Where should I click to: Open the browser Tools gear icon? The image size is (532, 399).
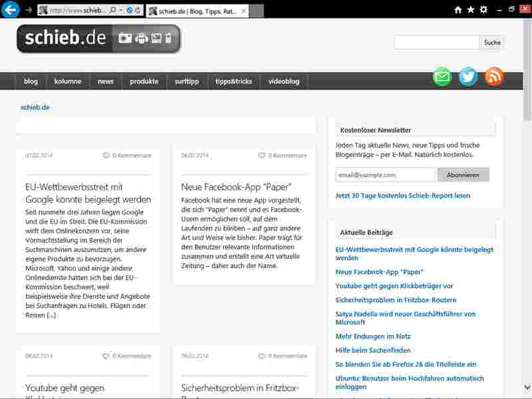point(483,9)
